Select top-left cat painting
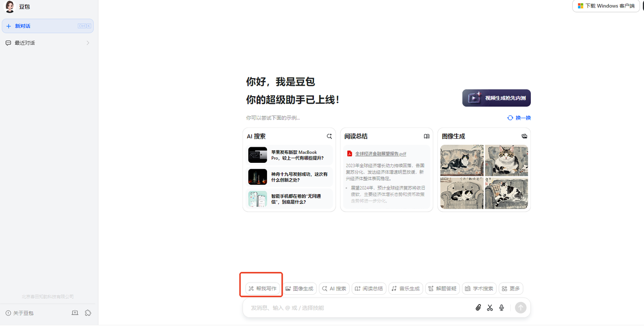The image size is (644, 326). (x=462, y=160)
